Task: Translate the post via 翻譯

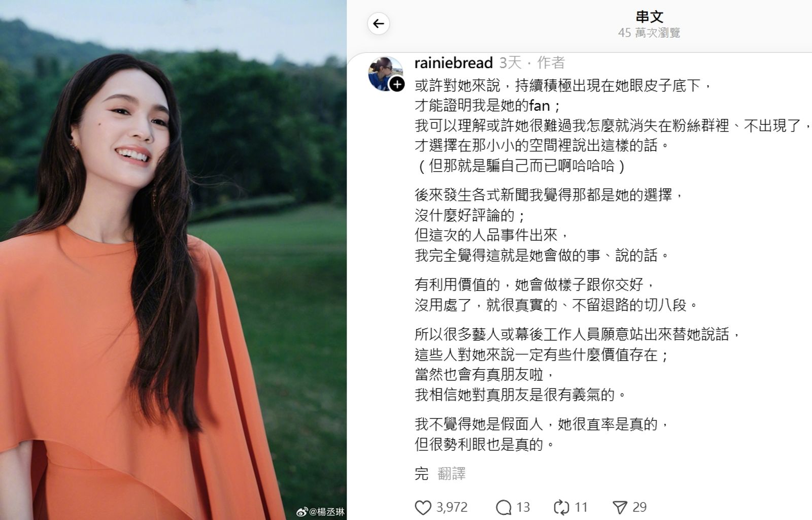Action: [x=451, y=474]
